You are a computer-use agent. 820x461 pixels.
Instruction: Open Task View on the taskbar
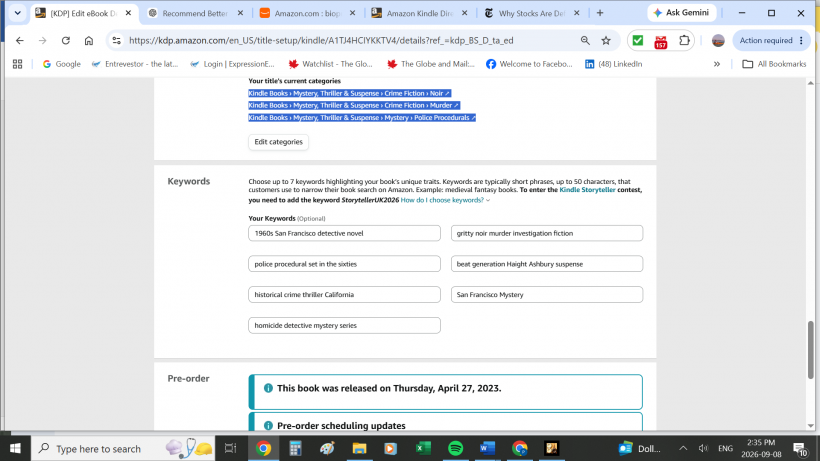point(230,448)
